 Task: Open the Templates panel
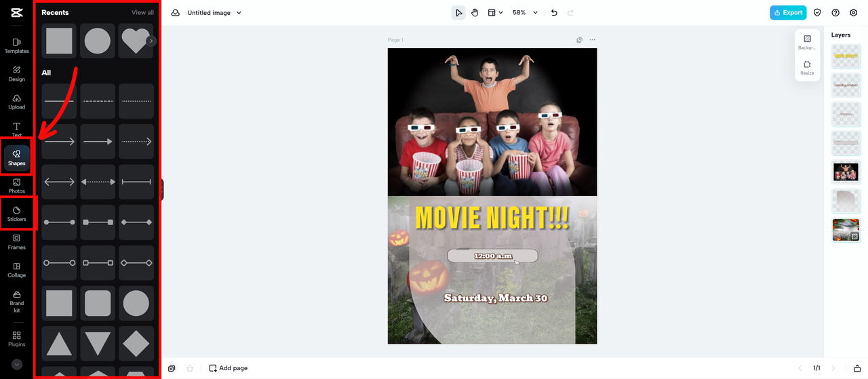[x=16, y=45]
